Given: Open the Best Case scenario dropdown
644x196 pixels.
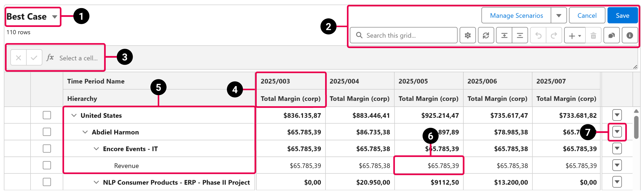Looking at the screenshot, I should [55, 17].
